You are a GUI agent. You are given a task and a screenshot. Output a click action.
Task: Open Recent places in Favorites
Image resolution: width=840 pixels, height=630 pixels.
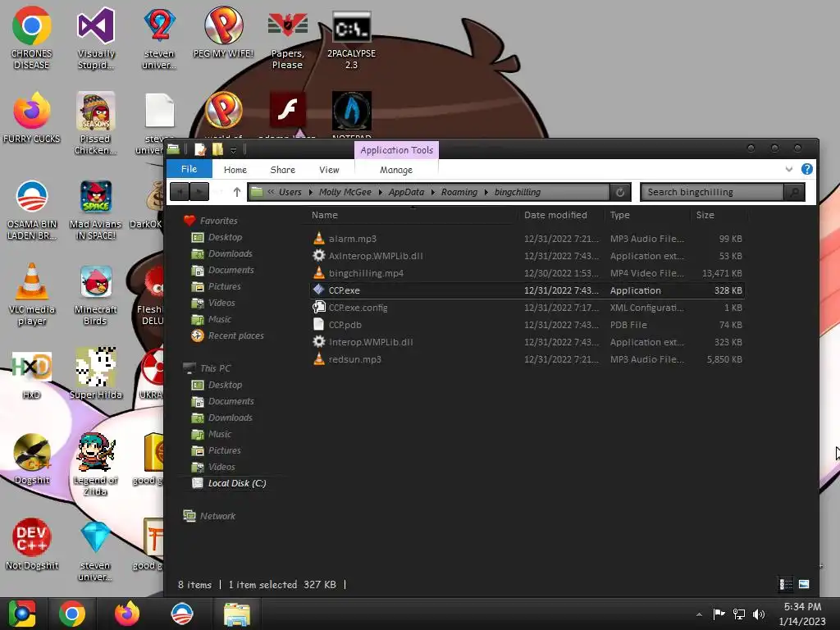(x=228, y=336)
